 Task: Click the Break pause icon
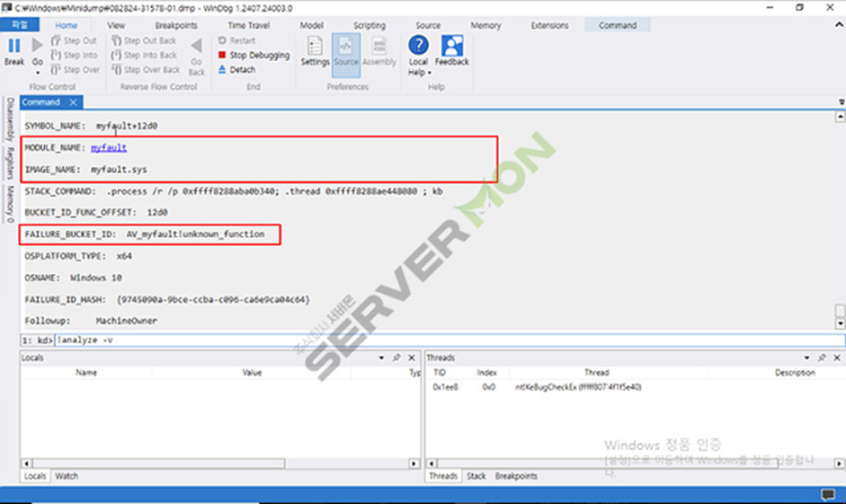click(14, 46)
